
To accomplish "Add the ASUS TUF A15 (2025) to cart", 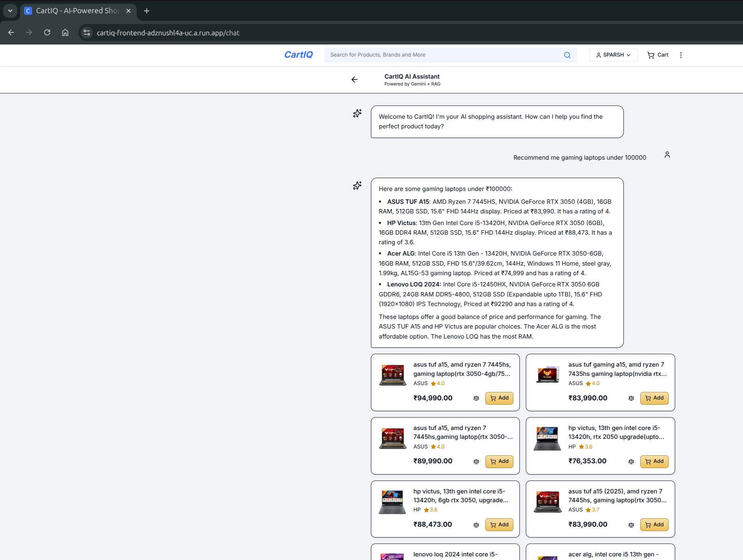I will point(654,525).
